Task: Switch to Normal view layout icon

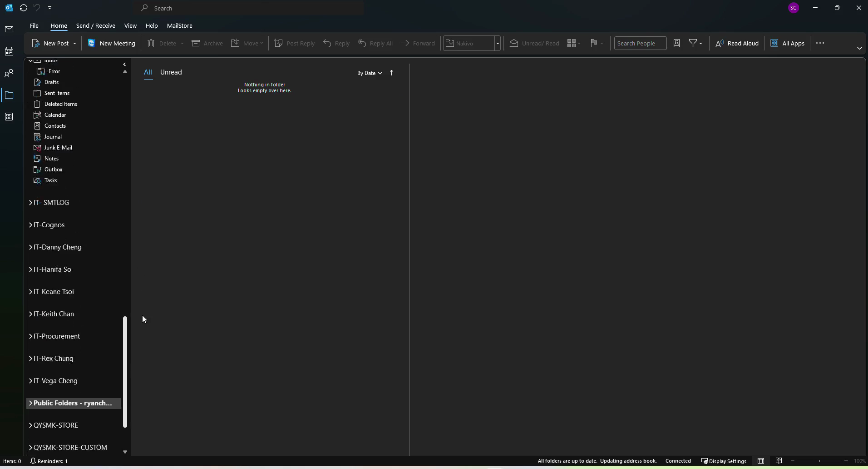Action: tap(761, 461)
